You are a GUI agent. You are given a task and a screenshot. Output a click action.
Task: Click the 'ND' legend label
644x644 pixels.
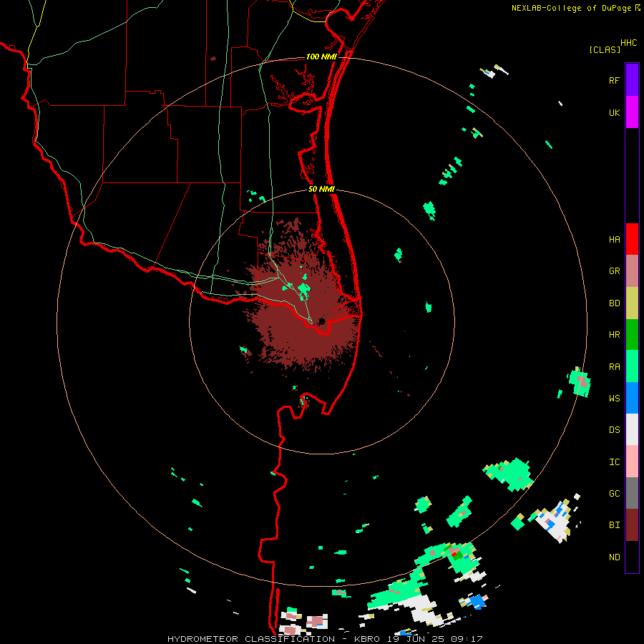coord(614,557)
